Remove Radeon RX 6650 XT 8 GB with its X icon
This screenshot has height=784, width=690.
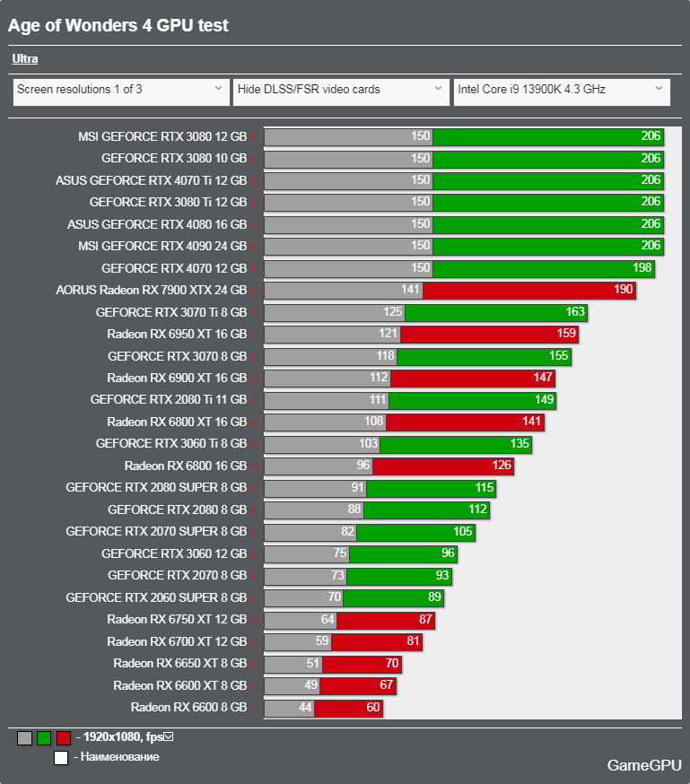click(x=254, y=664)
